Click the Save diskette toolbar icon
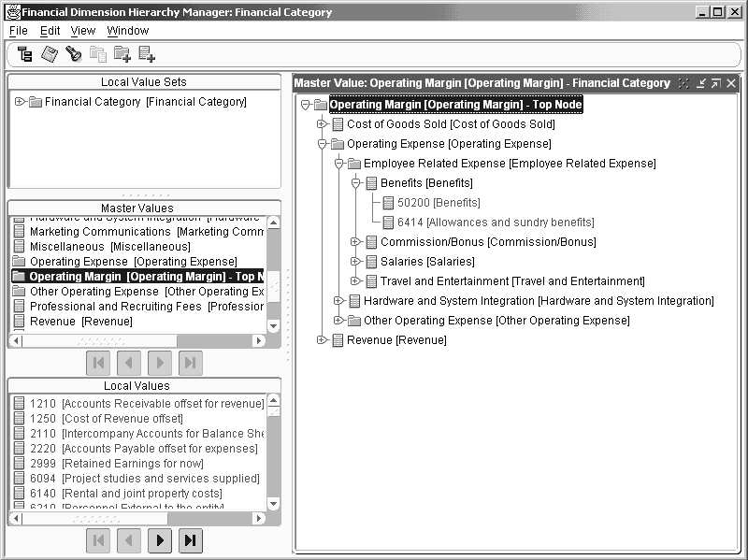748x560 pixels. point(50,54)
